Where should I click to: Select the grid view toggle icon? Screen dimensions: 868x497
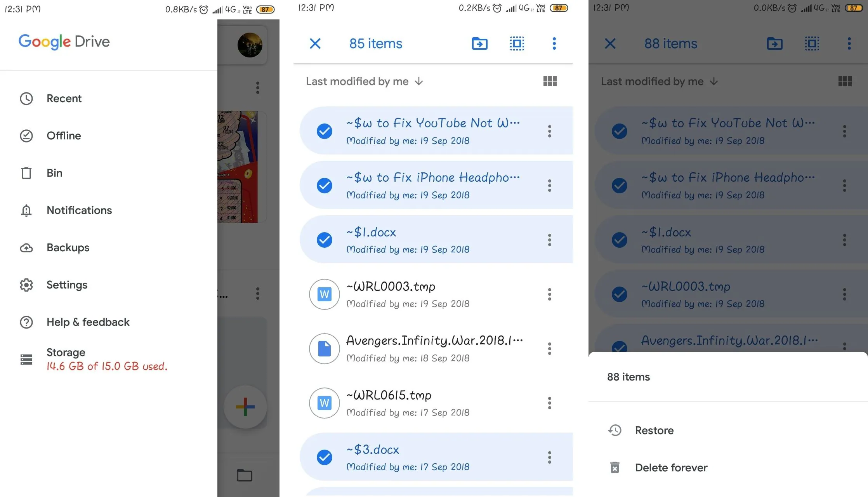(550, 81)
